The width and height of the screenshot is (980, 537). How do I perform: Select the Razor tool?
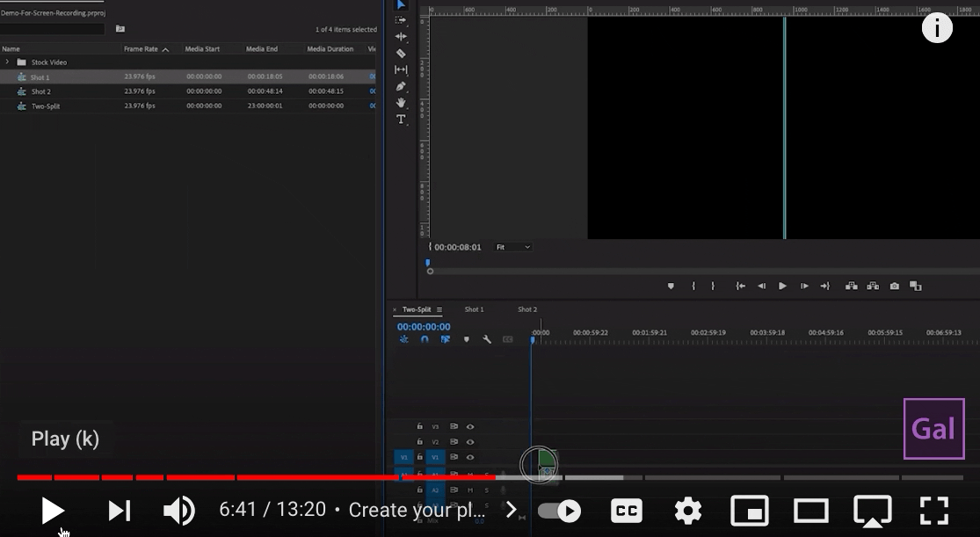pyautogui.click(x=402, y=53)
